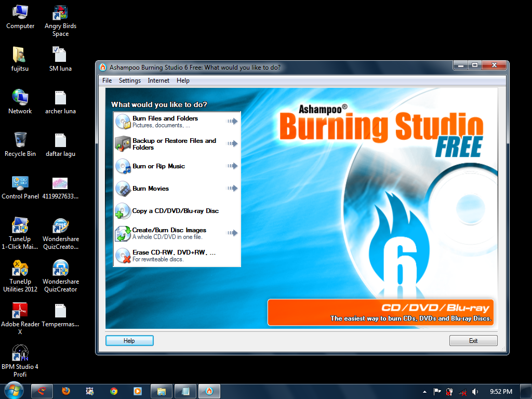Click the Burn or Rip Music disc icon
The height and width of the screenshot is (399, 532).
point(123,166)
